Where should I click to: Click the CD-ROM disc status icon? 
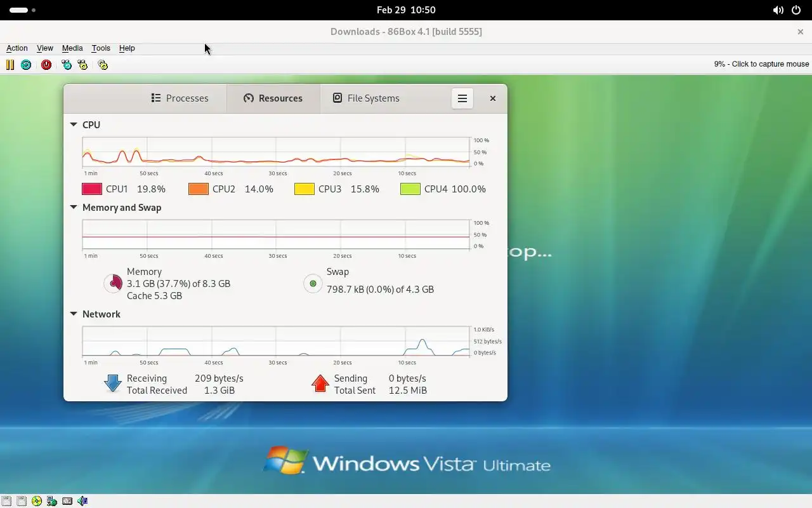click(x=37, y=501)
